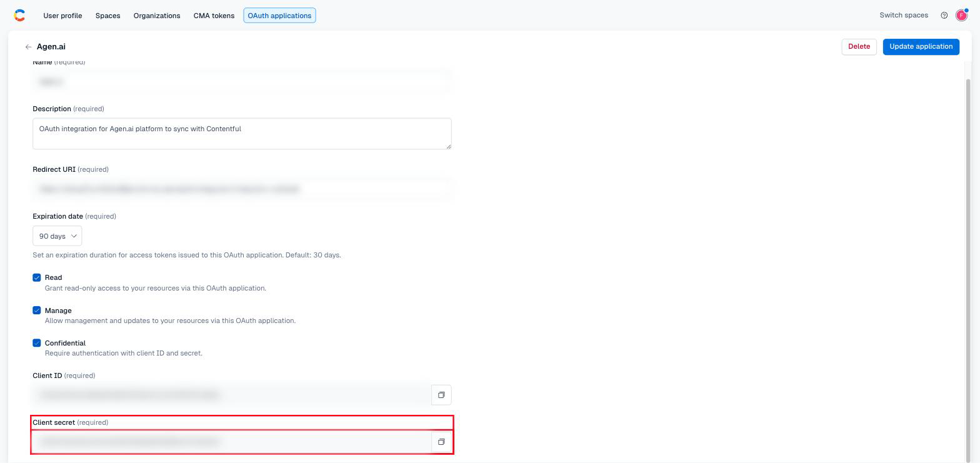Click the Client ID value field

231,395
